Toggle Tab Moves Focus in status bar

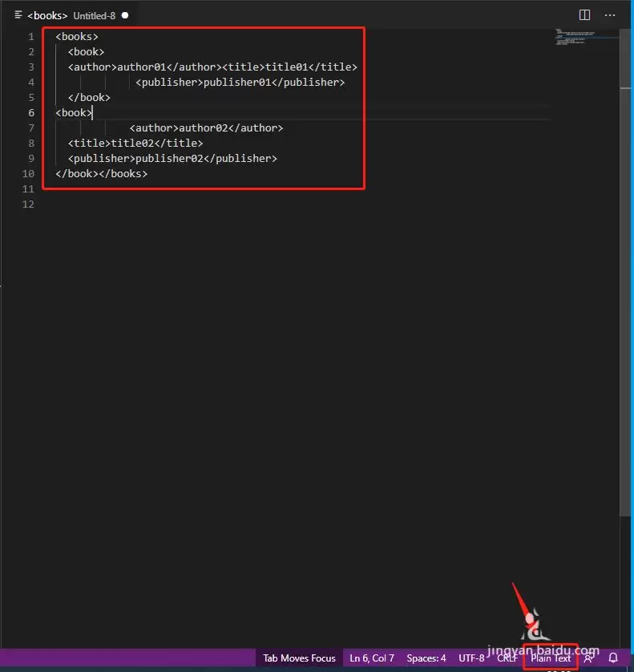299,658
